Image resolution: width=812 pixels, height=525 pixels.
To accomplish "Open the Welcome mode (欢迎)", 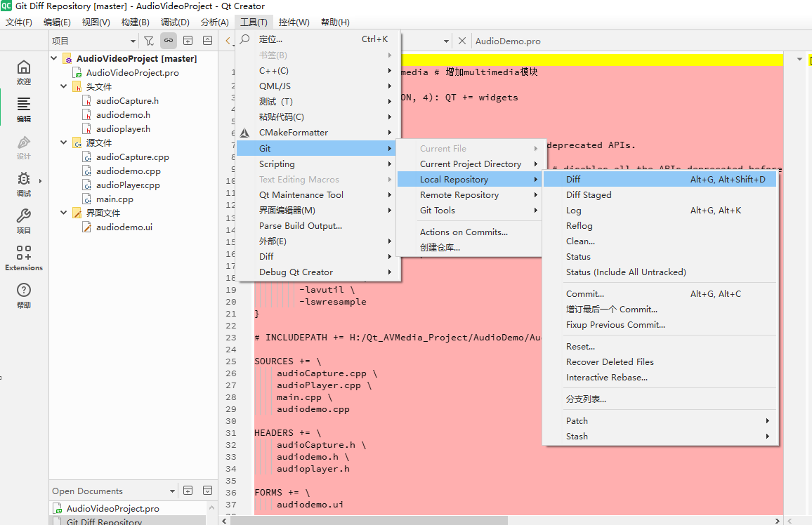I will tap(24, 72).
